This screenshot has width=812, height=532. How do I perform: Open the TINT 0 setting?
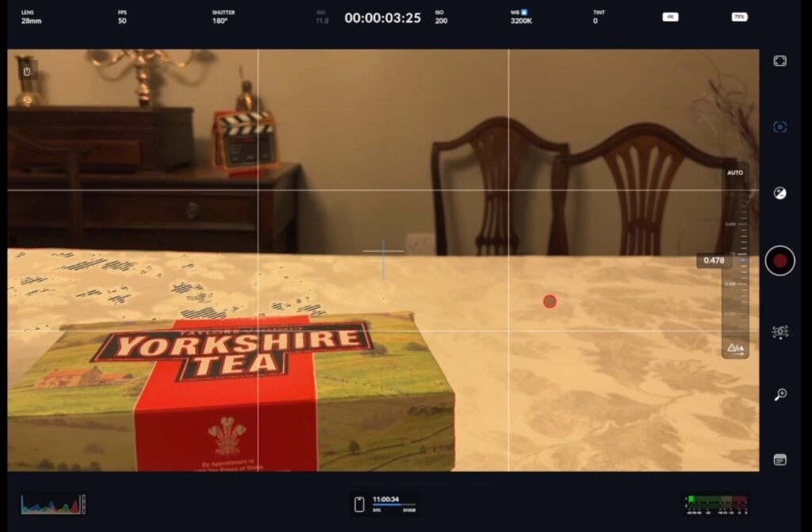599,17
